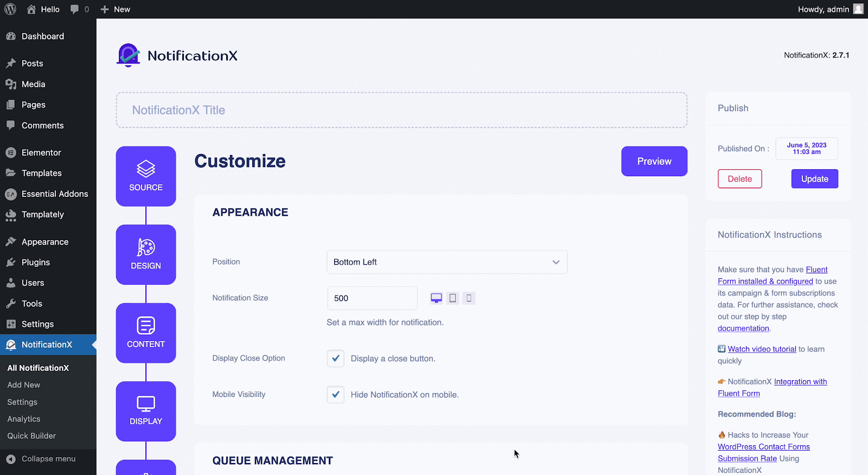
Task: Click the Preview button
Action: tap(654, 161)
